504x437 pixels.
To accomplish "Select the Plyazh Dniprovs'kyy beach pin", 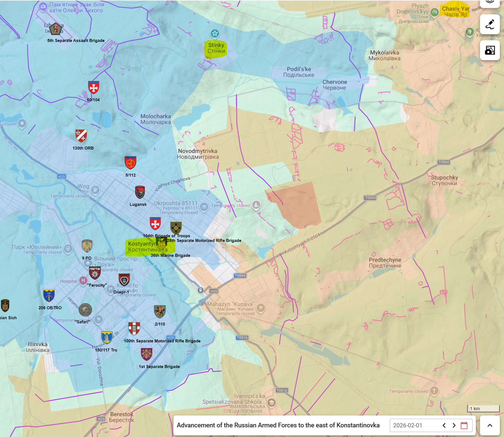I will (434, 12).
